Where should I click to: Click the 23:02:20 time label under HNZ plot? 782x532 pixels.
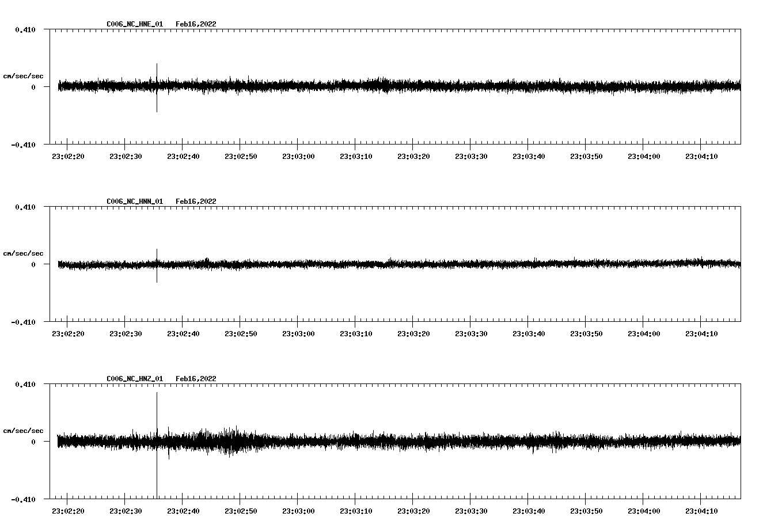point(68,511)
